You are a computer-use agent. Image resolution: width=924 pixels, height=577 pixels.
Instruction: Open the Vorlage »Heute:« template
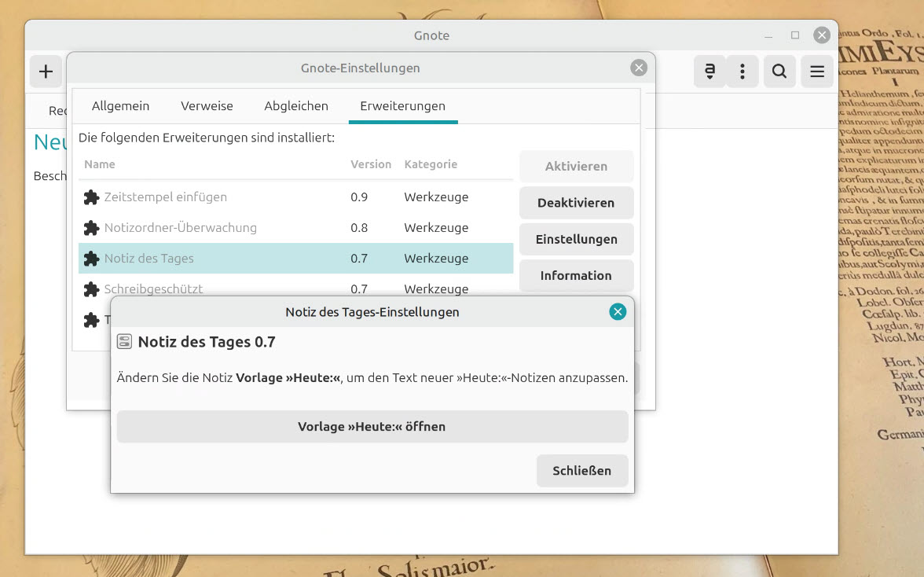372,426
